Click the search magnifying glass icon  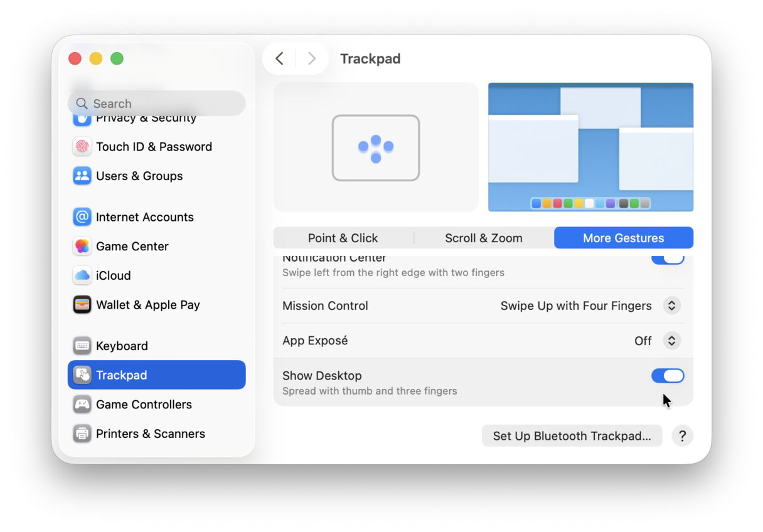coord(82,104)
